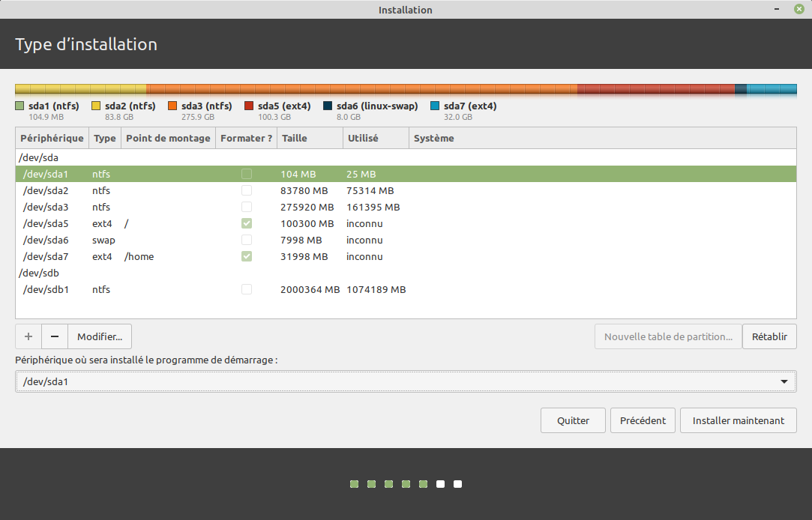This screenshot has height=520, width=812.
Task: Open the bootloader device dropdown /dev/sda1
Action: [x=406, y=382]
